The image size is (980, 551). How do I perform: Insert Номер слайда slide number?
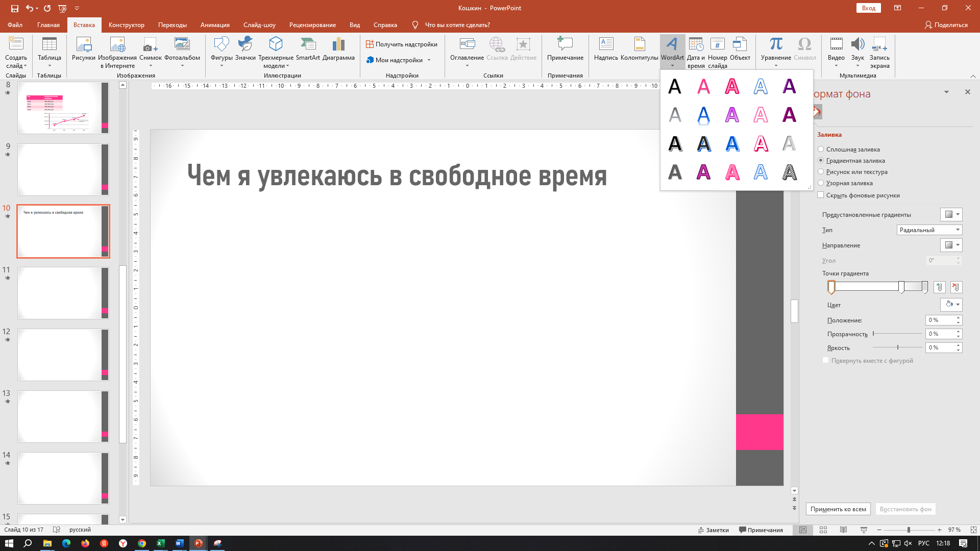[x=717, y=52]
